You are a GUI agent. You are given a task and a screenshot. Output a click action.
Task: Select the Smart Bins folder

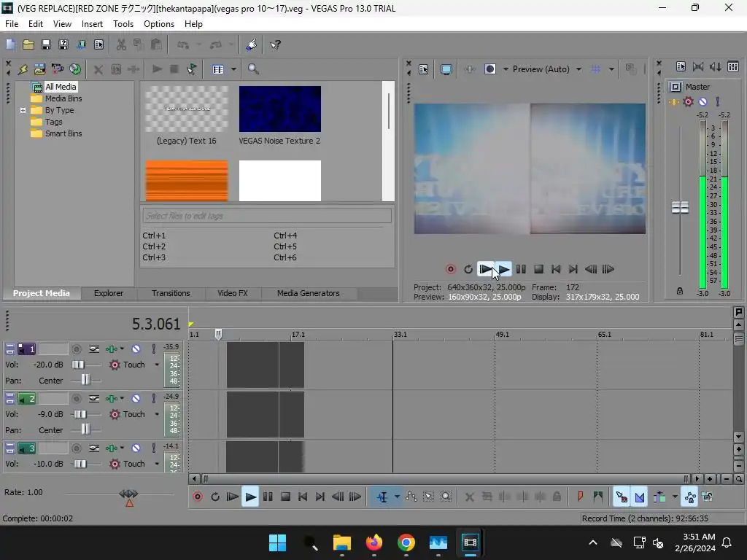(63, 134)
